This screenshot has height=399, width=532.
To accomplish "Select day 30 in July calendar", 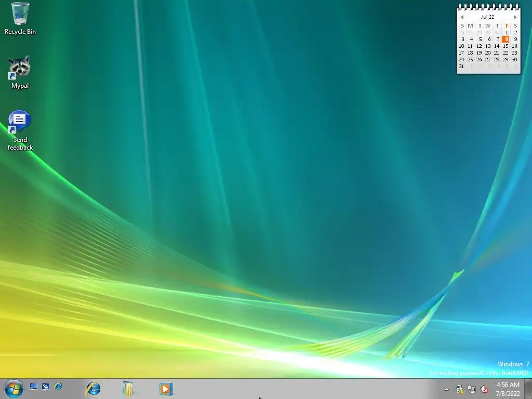I will [514, 60].
